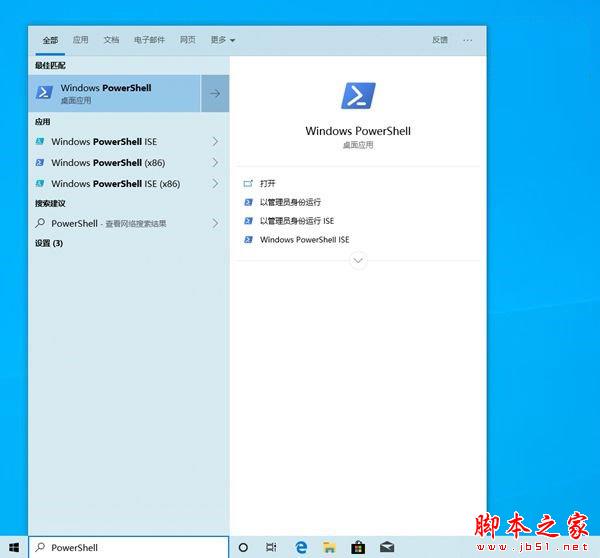Click the PowerShell search input box
The height and width of the screenshot is (558, 600).
[x=130, y=547]
